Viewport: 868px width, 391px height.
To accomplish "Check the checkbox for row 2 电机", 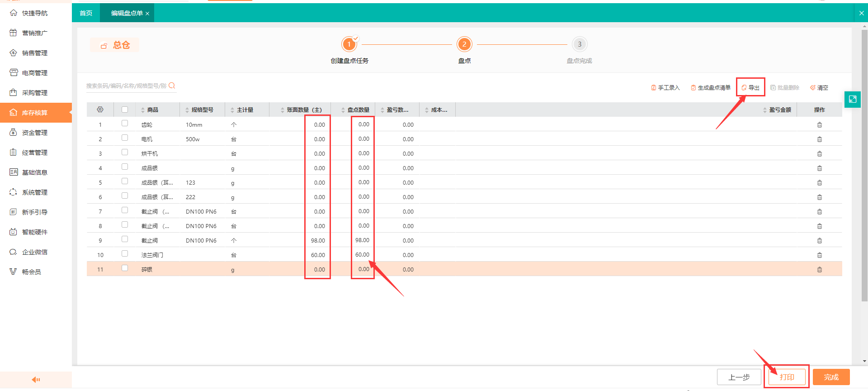I will (125, 138).
